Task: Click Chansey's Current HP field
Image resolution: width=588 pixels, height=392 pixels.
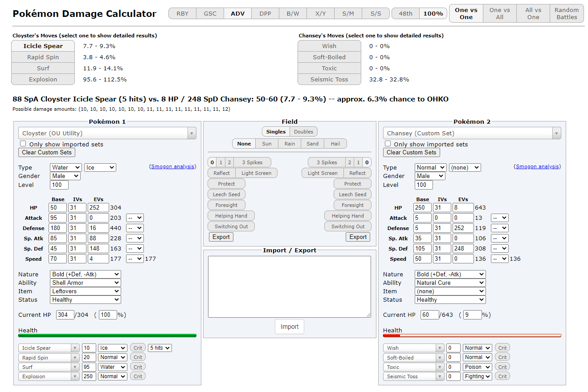Action: pos(430,315)
